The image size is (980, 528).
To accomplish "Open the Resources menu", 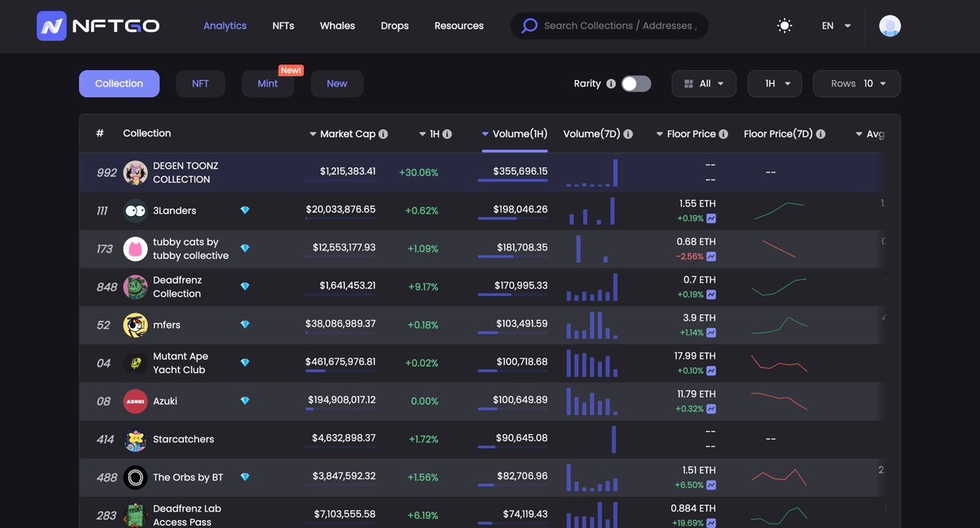I will 459,26.
